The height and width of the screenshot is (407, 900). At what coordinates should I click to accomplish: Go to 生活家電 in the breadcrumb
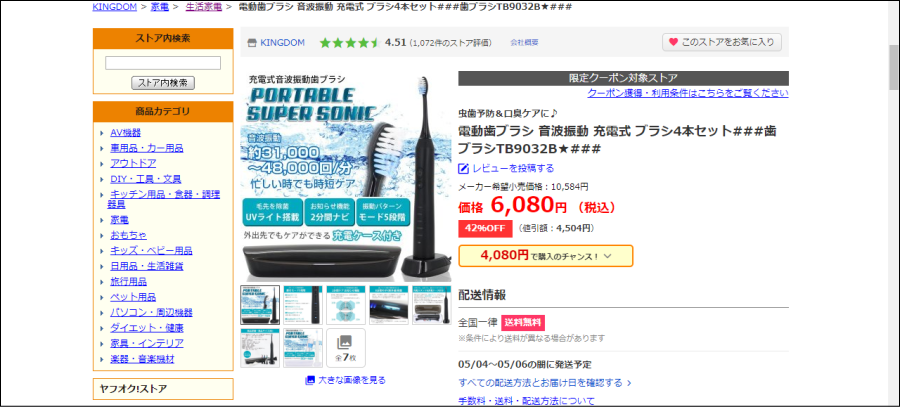pyautogui.click(x=204, y=7)
